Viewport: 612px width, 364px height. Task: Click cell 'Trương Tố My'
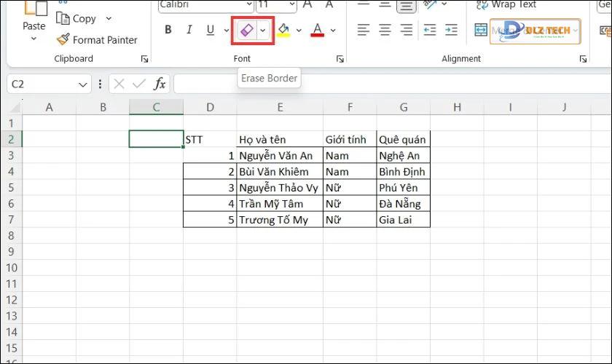point(280,220)
